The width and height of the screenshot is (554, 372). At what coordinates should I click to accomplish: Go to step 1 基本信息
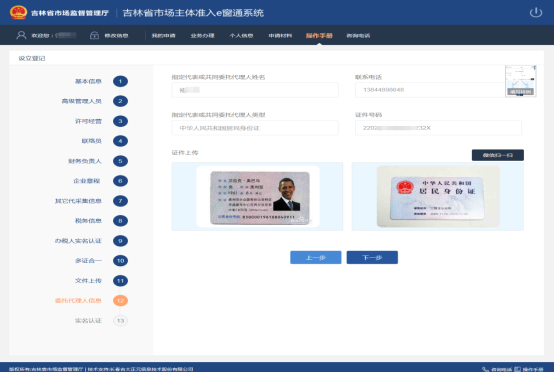(120, 81)
